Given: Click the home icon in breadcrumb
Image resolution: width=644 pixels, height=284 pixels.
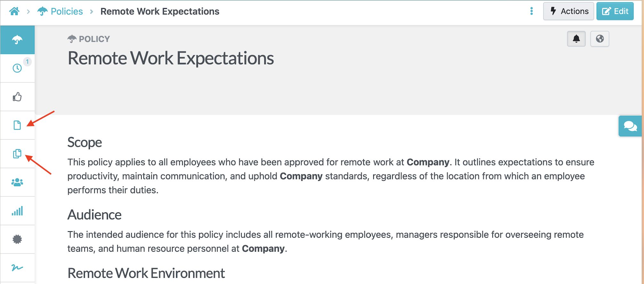Looking at the screenshot, I should point(14,11).
